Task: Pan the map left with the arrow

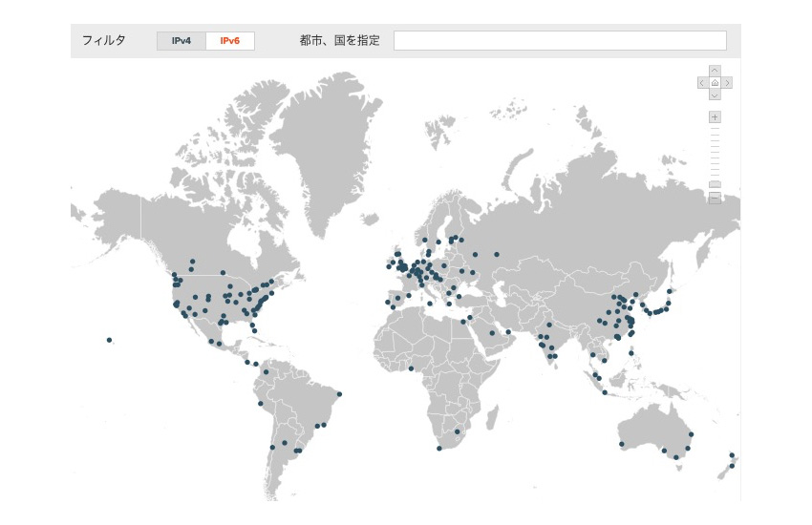Action: coord(702,83)
